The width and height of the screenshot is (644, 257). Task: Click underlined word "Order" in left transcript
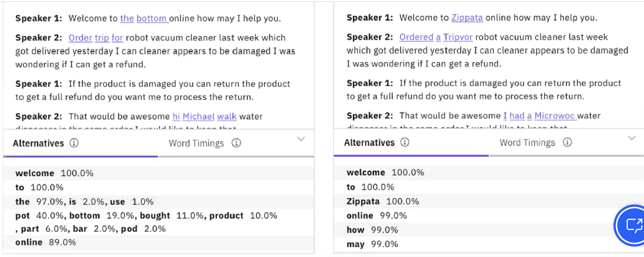(x=80, y=38)
